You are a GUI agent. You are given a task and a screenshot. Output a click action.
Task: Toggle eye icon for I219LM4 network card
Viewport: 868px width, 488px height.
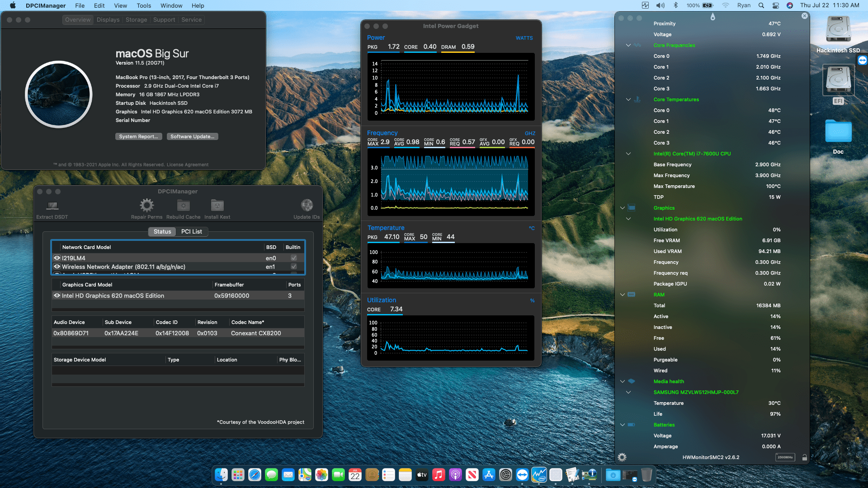click(x=57, y=258)
